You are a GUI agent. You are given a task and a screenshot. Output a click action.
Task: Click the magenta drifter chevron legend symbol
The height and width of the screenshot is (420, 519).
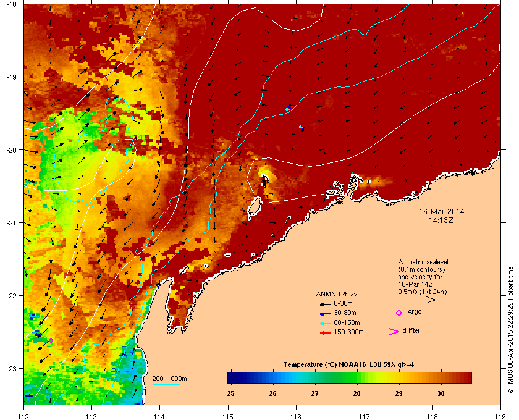click(394, 332)
